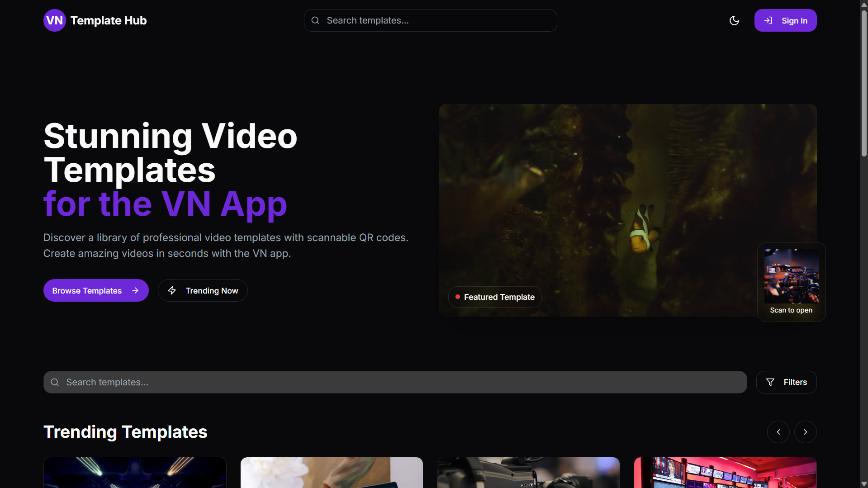Go to previous trending templates
The height and width of the screenshot is (488, 868).
click(x=778, y=432)
